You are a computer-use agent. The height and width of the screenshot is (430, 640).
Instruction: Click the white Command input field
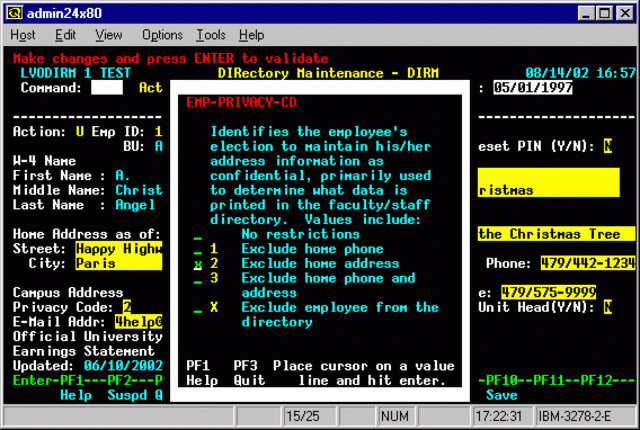coord(107,87)
